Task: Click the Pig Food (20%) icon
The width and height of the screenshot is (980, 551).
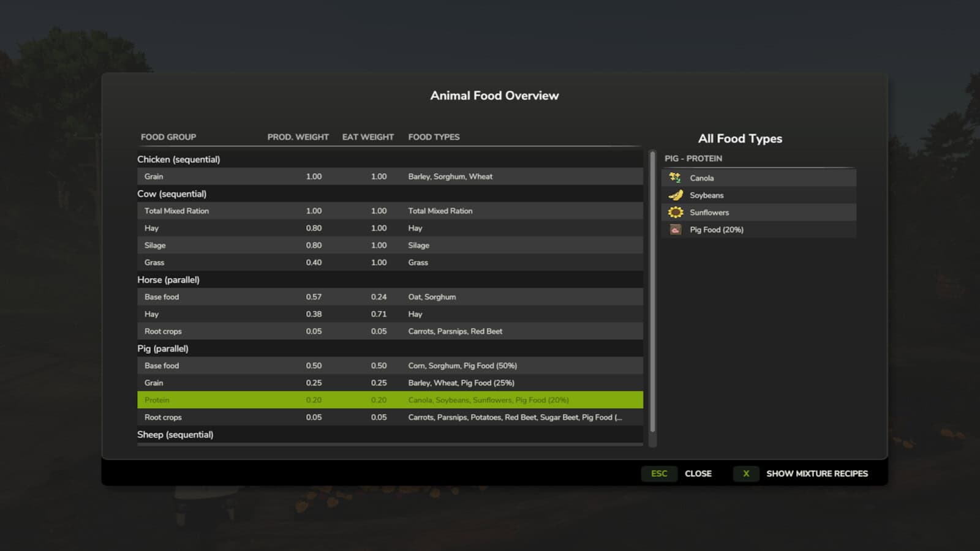Action: click(675, 230)
